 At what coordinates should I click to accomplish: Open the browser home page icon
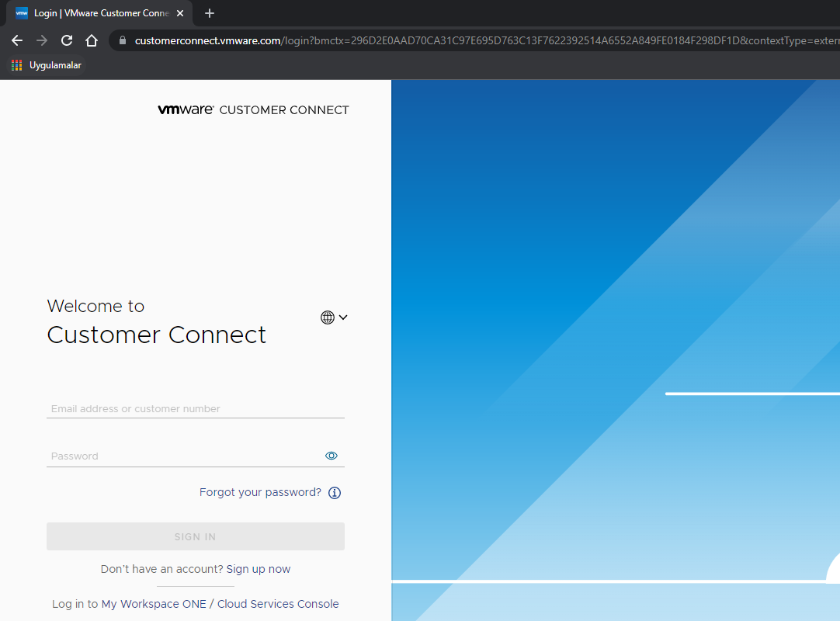[x=92, y=40]
